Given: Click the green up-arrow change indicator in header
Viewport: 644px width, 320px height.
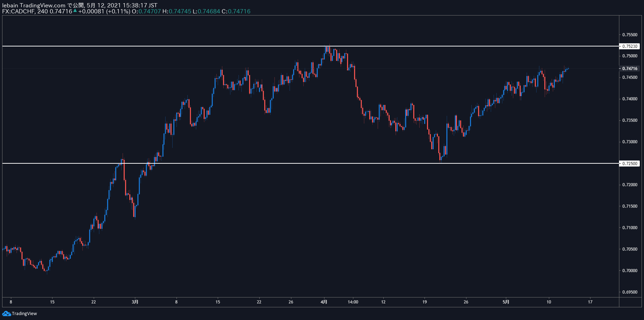Looking at the screenshot, I should pos(75,11).
